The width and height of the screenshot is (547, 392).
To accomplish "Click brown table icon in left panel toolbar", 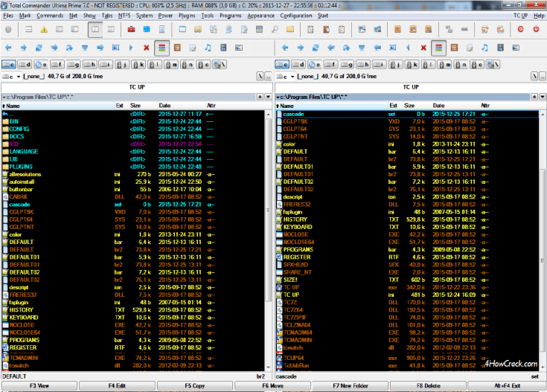I will pyautogui.click(x=177, y=48).
